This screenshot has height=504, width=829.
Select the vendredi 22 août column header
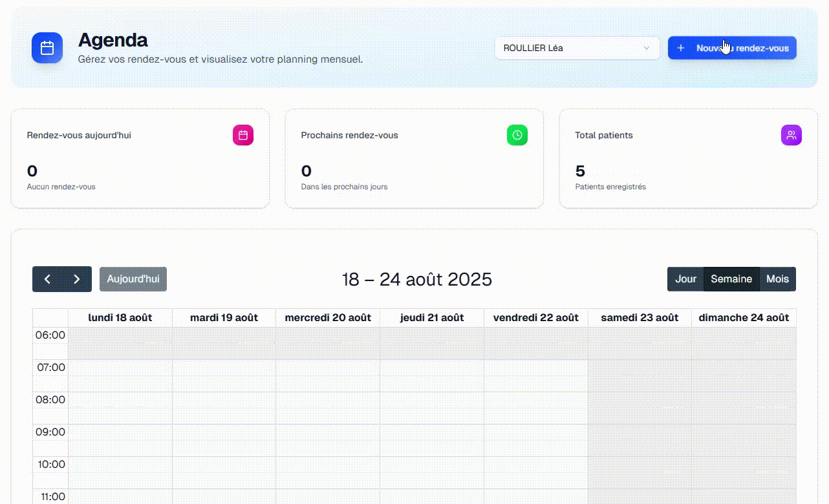[x=535, y=317]
